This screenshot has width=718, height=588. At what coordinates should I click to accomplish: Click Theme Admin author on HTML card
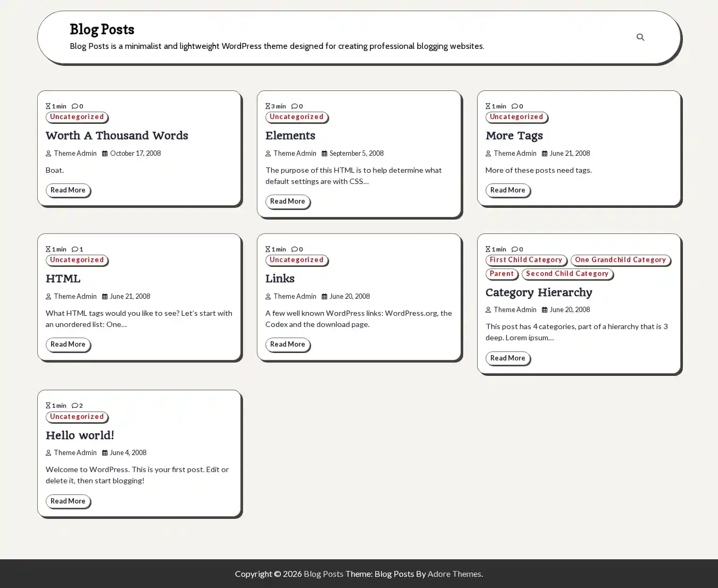[75, 297]
